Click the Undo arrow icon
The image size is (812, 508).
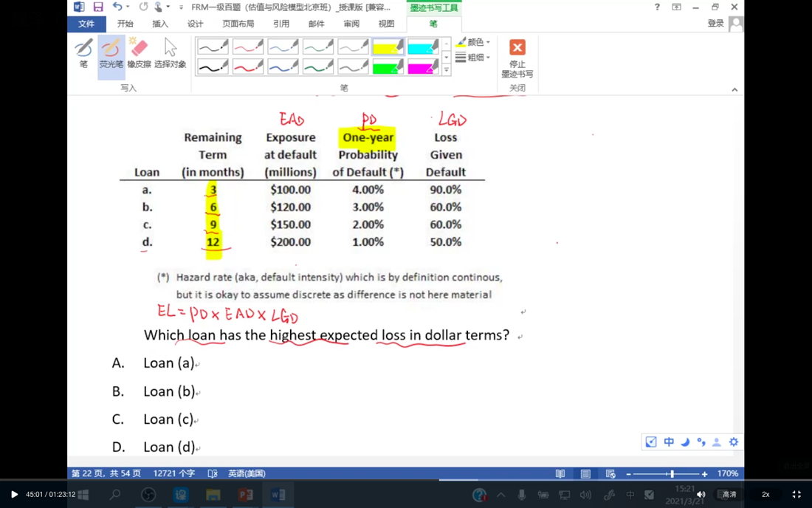117,7
